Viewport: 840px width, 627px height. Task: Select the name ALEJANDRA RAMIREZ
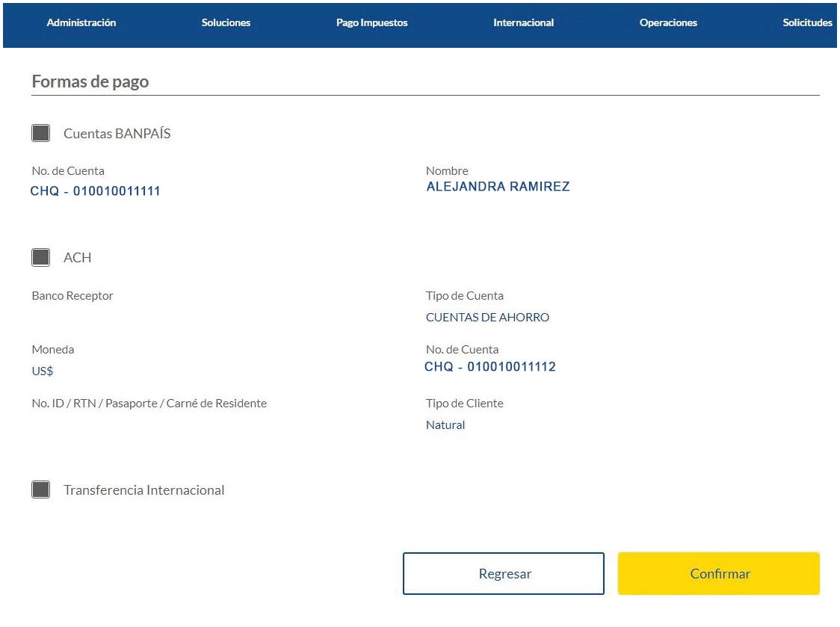498,187
